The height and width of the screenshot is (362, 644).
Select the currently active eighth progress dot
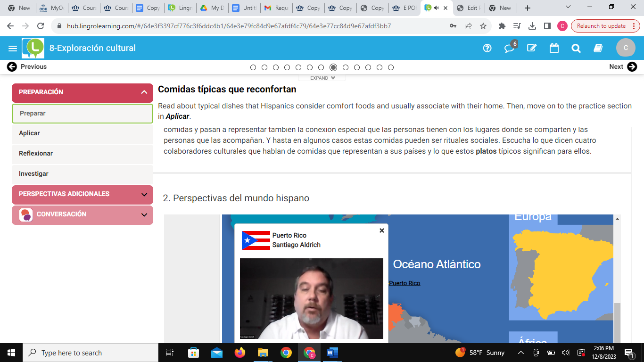coord(333,67)
